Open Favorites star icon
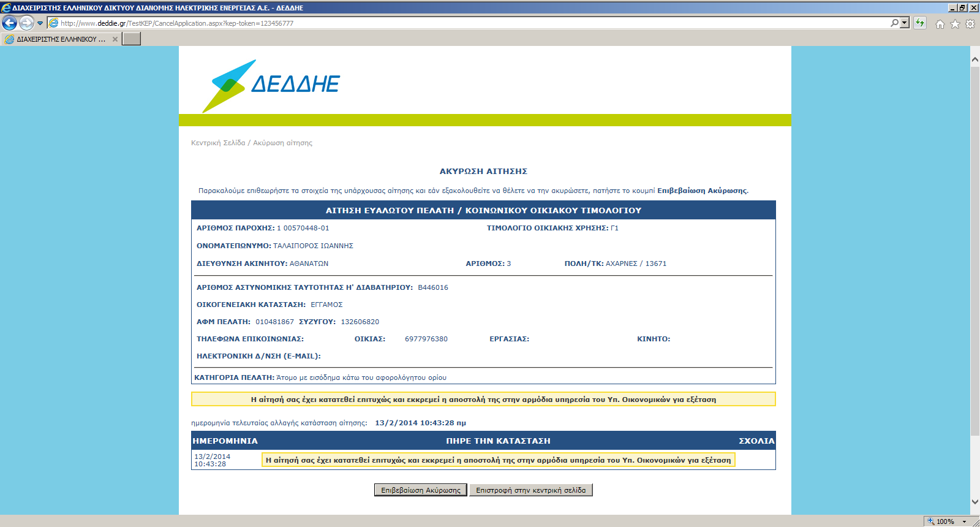This screenshot has height=527, width=980. tap(955, 24)
